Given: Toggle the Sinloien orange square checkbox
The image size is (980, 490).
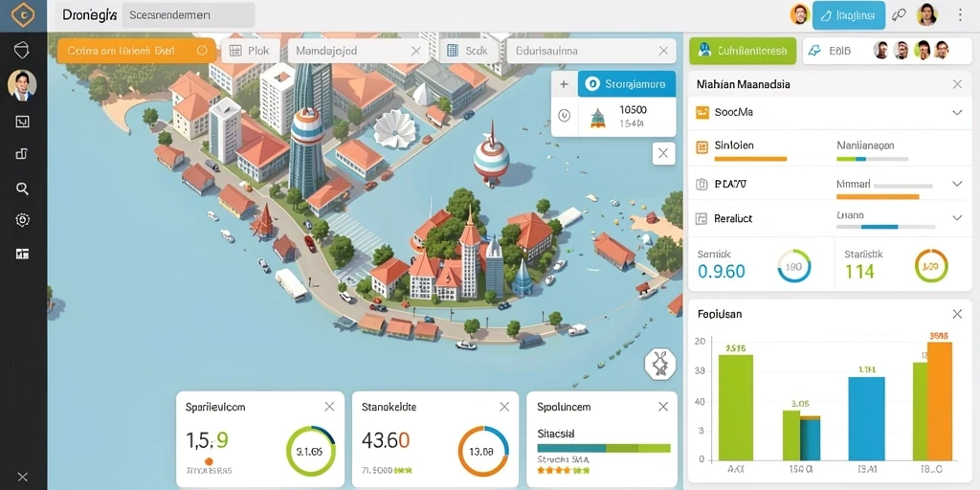Looking at the screenshot, I should pos(702,146).
